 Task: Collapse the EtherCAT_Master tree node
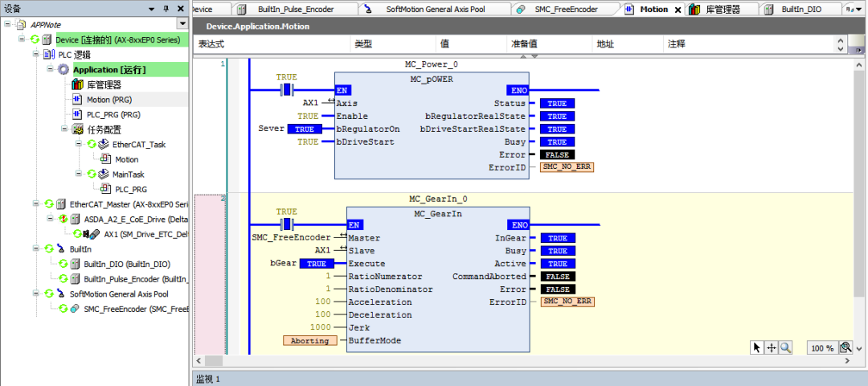(x=35, y=204)
